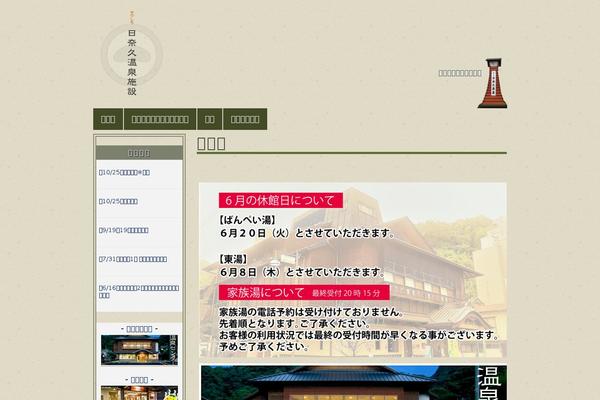Click the night-lit onsen building sidebar thumbnail

click(139, 350)
